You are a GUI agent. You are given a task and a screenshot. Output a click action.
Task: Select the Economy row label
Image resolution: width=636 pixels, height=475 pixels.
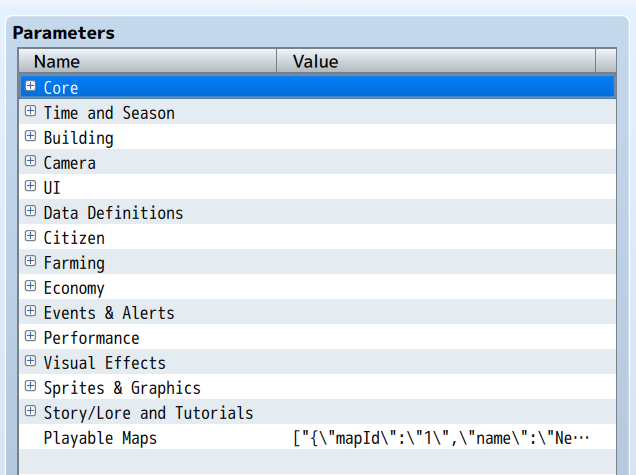click(74, 288)
